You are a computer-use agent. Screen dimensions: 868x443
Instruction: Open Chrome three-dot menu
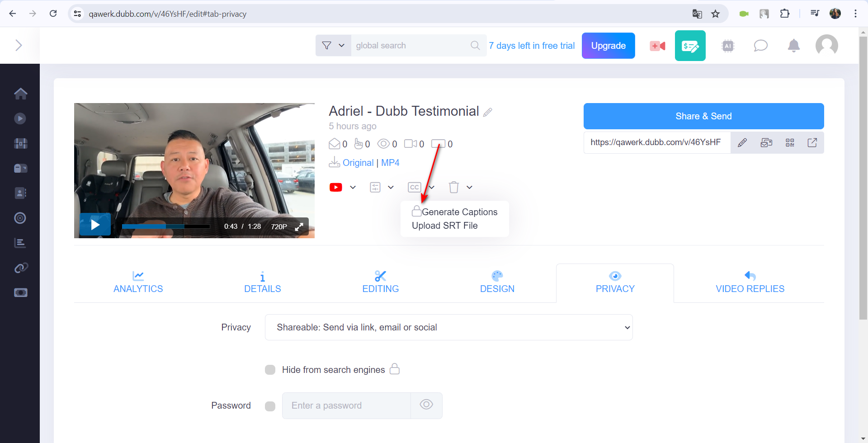(x=855, y=14)
